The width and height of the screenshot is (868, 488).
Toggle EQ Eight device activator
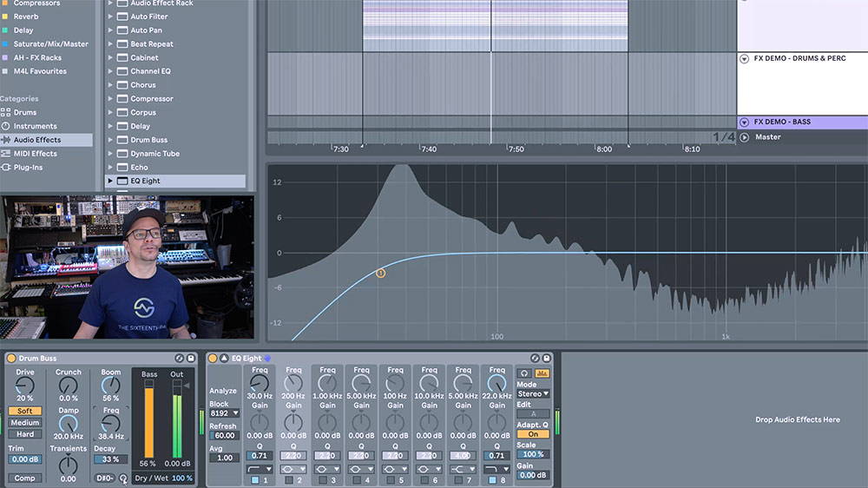pyautogui.click(x=213, y=359)
